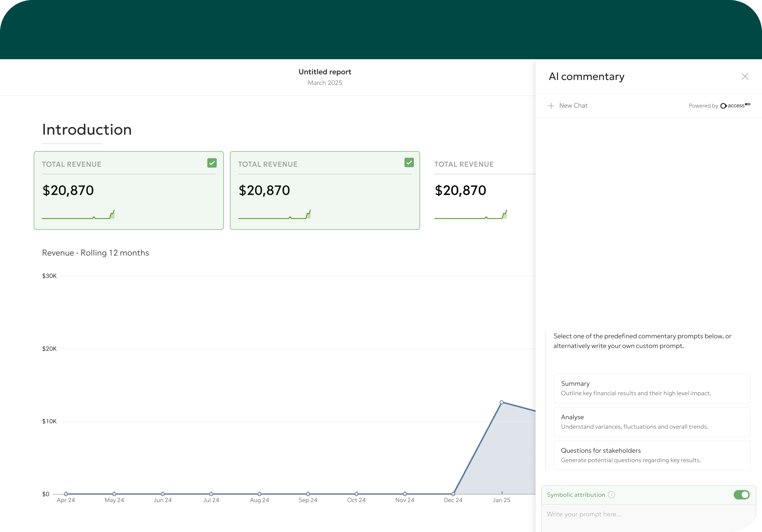Click the Introduction section heading
762x532 pixels.
tap(87, 130)
